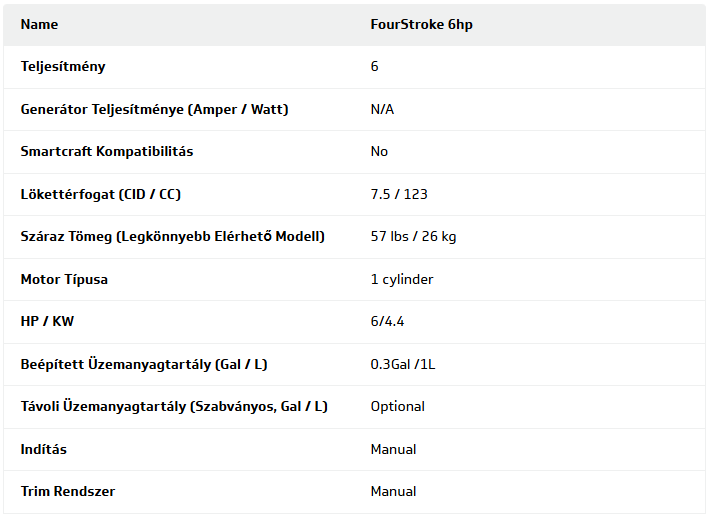The image size is (712, 518).
Task: Click the Indítás row label
Action: tap(44, 449)
